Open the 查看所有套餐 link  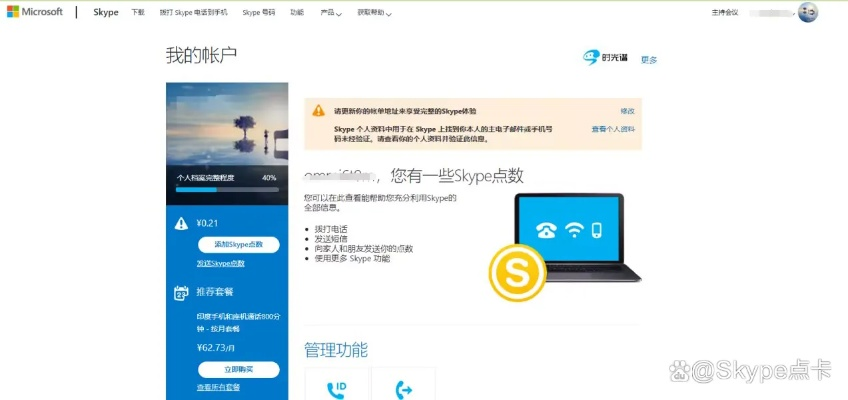[218, 388]
